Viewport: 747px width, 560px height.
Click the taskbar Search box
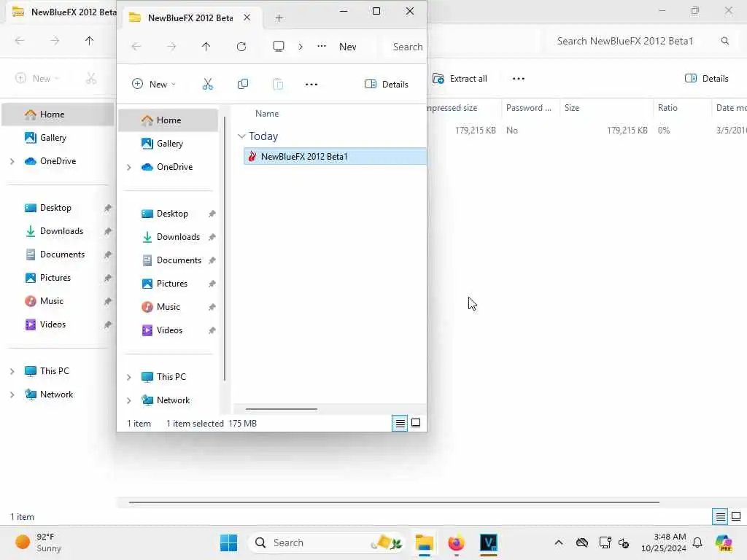click(x=327, y=542)
